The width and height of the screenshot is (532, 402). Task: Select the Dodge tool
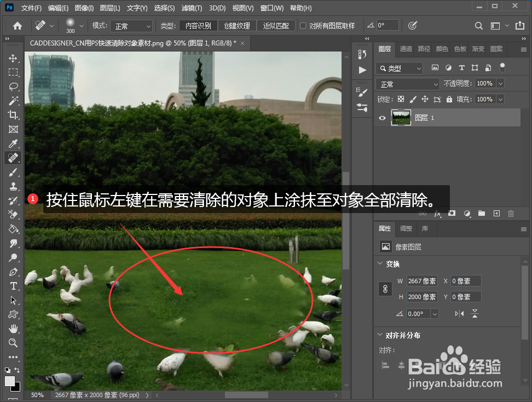click(x=13, y=258)
